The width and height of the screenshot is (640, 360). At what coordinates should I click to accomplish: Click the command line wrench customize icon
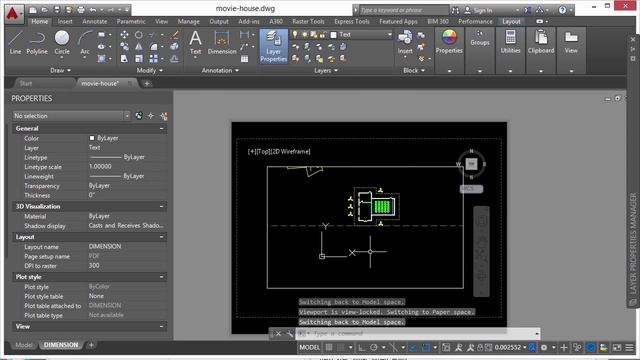(x=290, y=333)
